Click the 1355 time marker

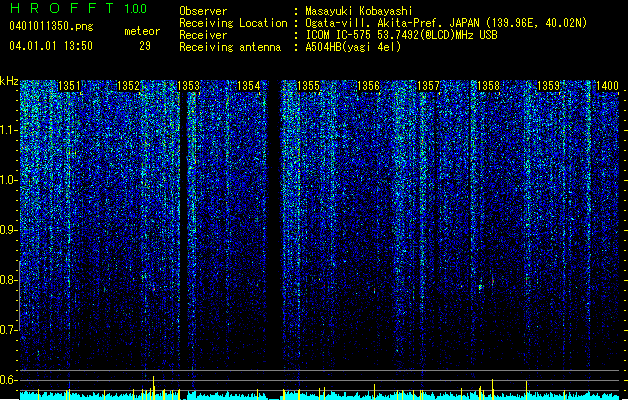pos(308,86)
